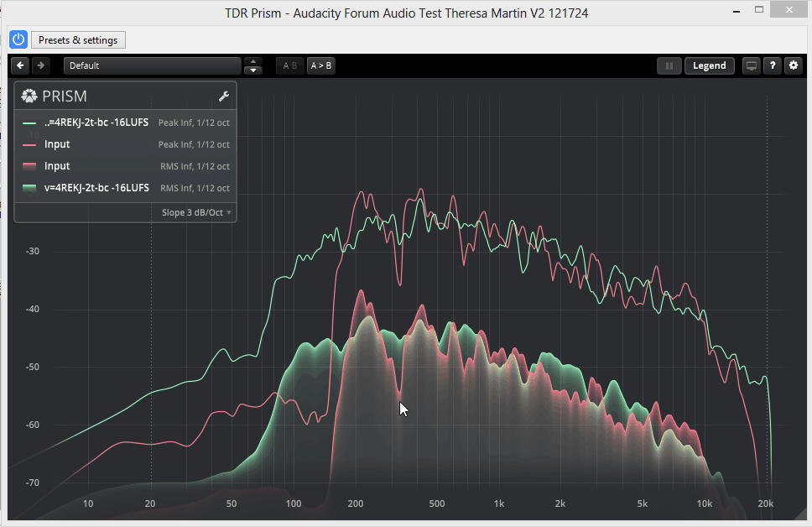Open legend wrench configuration icon

[224, 97]
